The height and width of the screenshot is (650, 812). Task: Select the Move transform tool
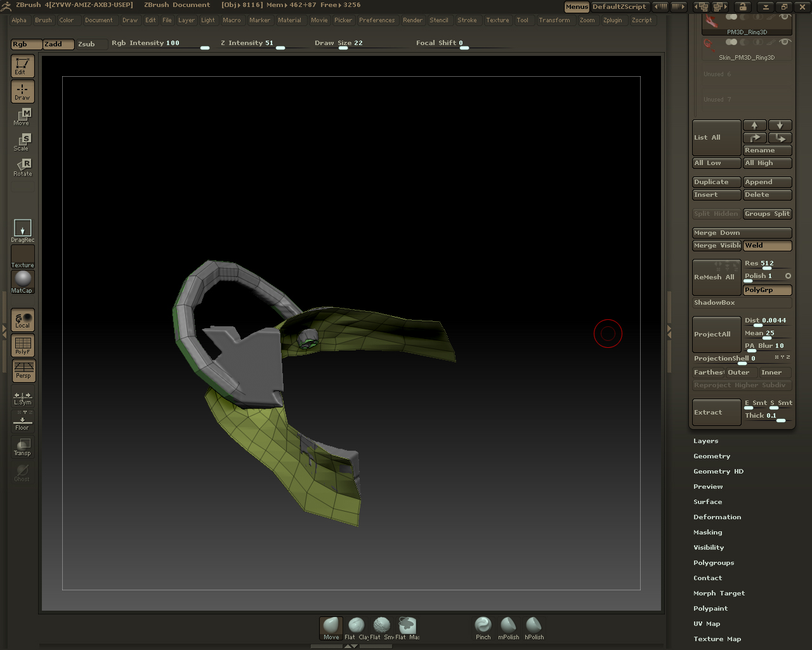(22, 117)
